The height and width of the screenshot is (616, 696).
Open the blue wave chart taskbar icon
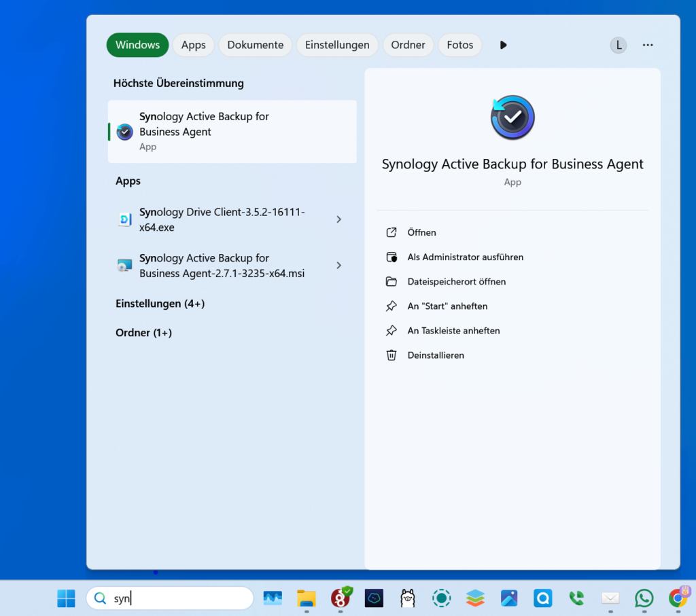click(x=273, y=598)
